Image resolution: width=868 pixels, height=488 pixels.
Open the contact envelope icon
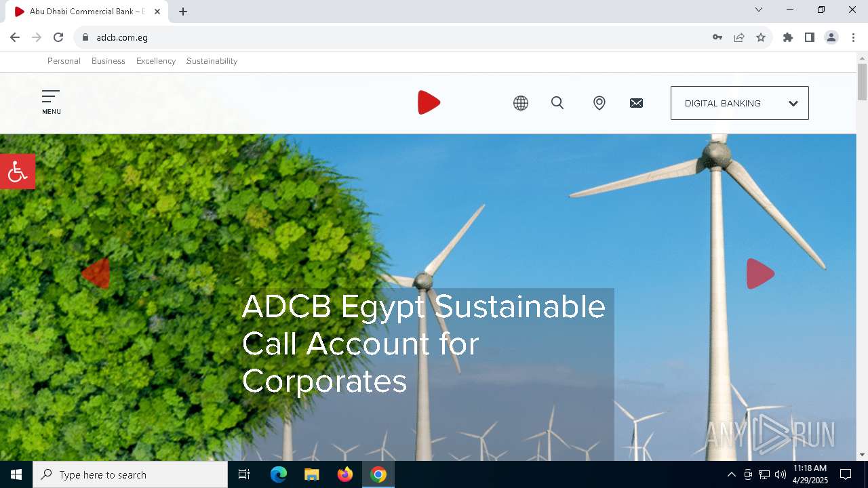[636, 103]
